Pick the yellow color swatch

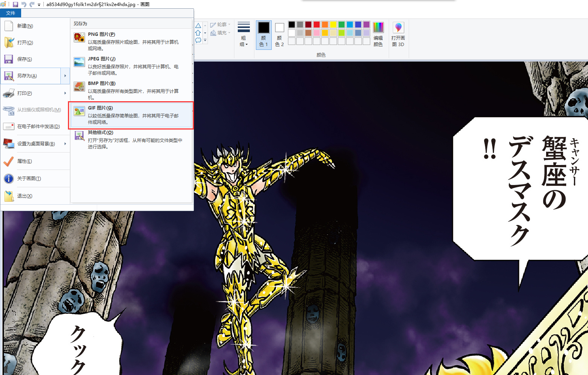[x=333, y=25]
